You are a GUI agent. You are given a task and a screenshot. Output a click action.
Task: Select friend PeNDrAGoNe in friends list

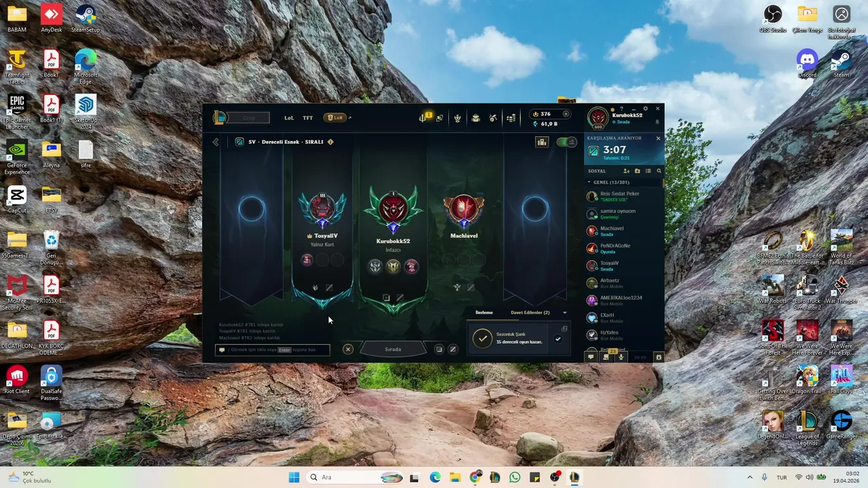(622, 248)
